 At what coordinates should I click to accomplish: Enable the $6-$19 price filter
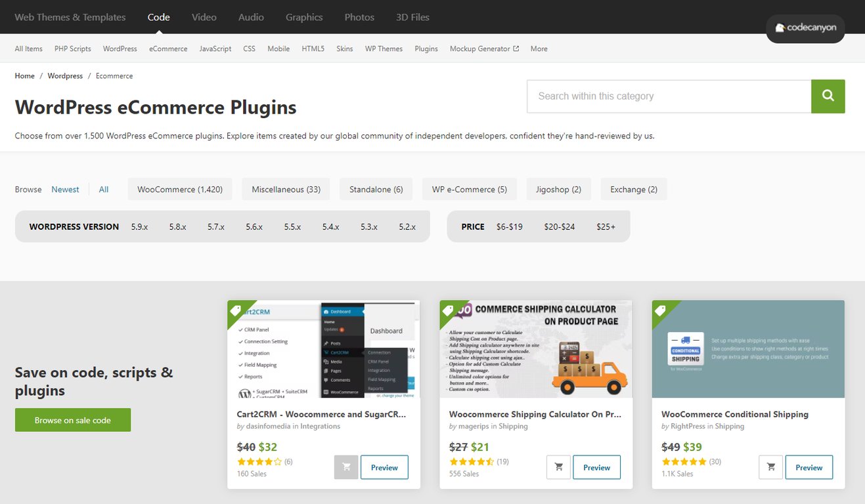[509, 226]
